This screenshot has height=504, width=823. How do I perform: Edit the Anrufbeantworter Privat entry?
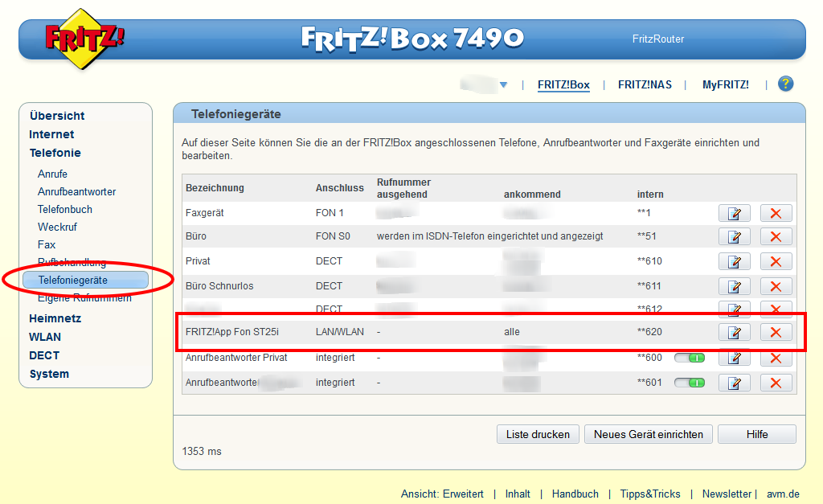(x=735, y=358)
